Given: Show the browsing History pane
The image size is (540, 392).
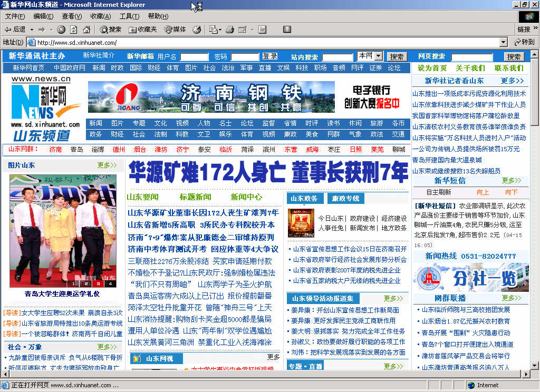Looking at the screenshot, I should coord(197,30).
